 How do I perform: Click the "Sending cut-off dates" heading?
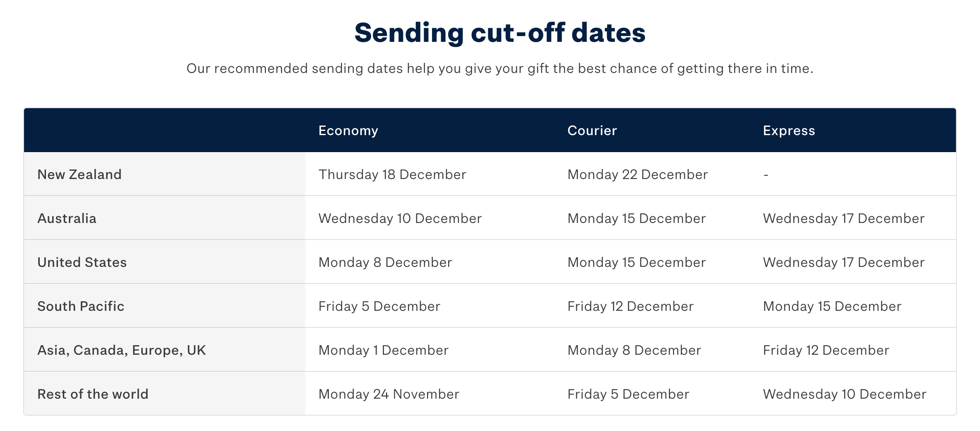(x=500, y=33)
